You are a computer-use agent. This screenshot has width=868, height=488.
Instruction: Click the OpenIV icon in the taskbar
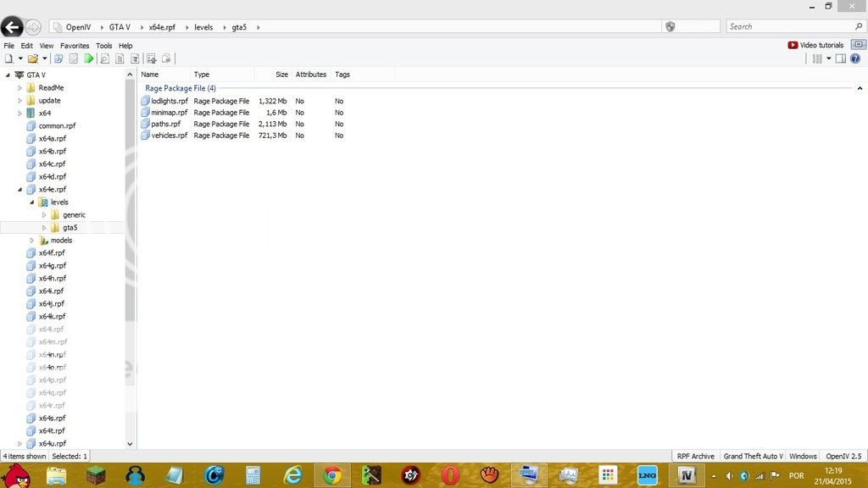(686, 475)
